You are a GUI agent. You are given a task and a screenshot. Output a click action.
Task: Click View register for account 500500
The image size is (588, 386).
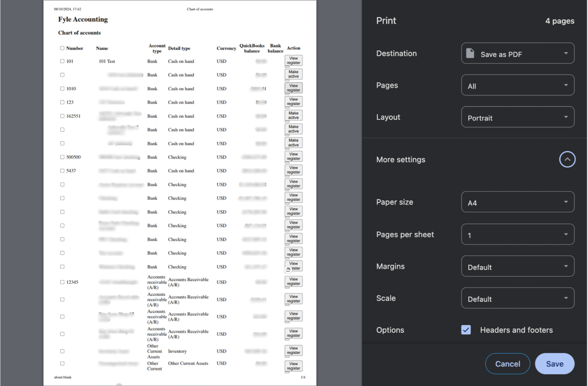click(294, 156)
